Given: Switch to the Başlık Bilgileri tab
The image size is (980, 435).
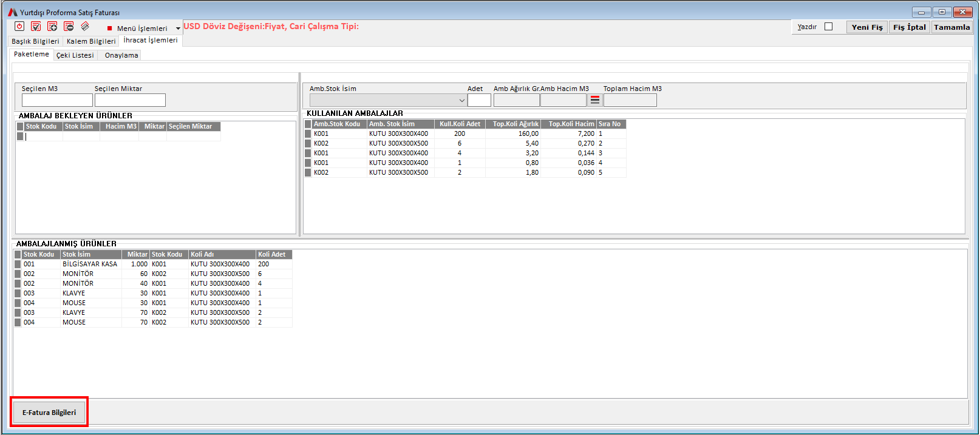Looking at the screenshot, I should pos(35,41).
